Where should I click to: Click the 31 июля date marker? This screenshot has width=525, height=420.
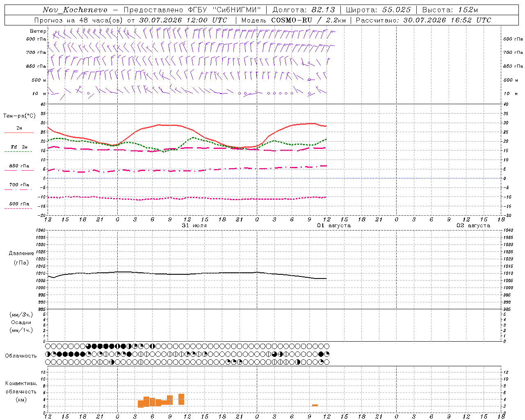coord(194,226)
